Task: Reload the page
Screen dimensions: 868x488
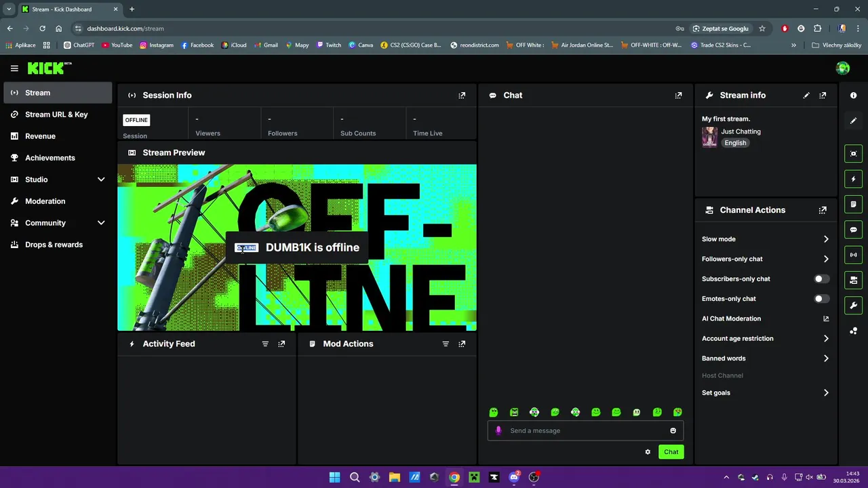Action: click(x=42, y=28)
